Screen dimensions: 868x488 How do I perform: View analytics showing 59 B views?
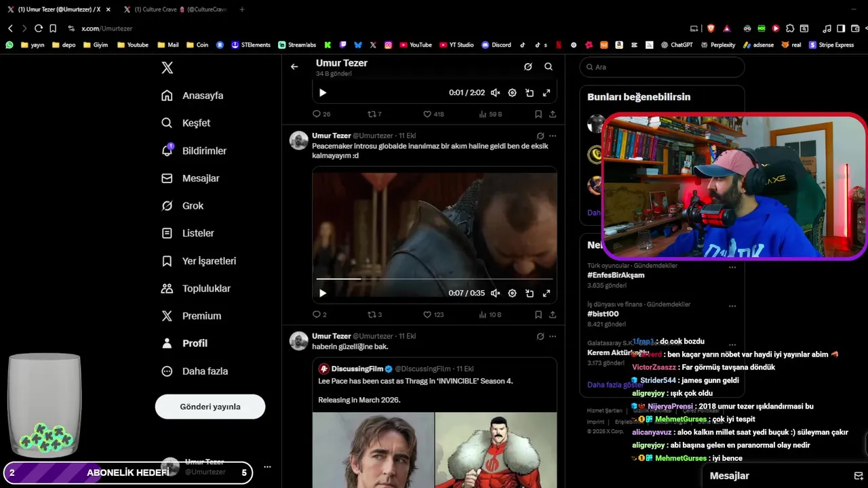[490, 114]
